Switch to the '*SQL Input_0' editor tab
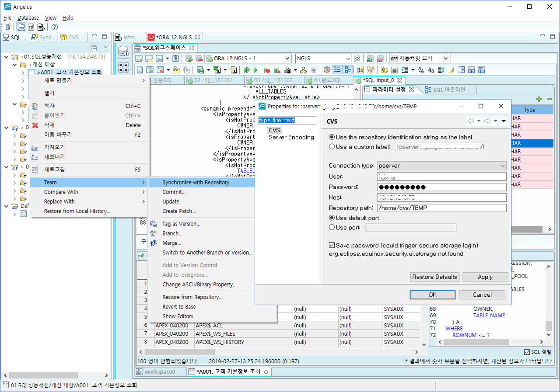 click(x=378, y=80)
